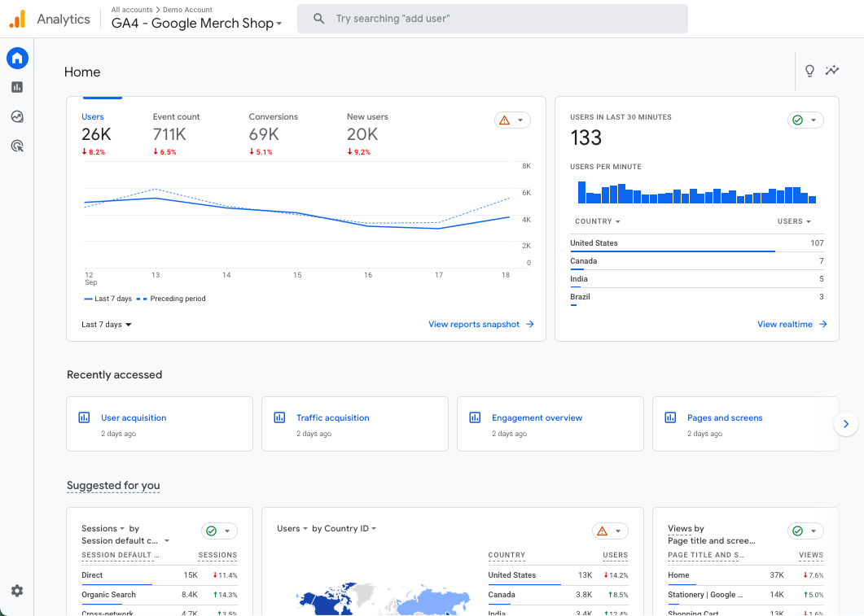
Task: Click the Insights lightbulb icon
Action: pos(809,70)
